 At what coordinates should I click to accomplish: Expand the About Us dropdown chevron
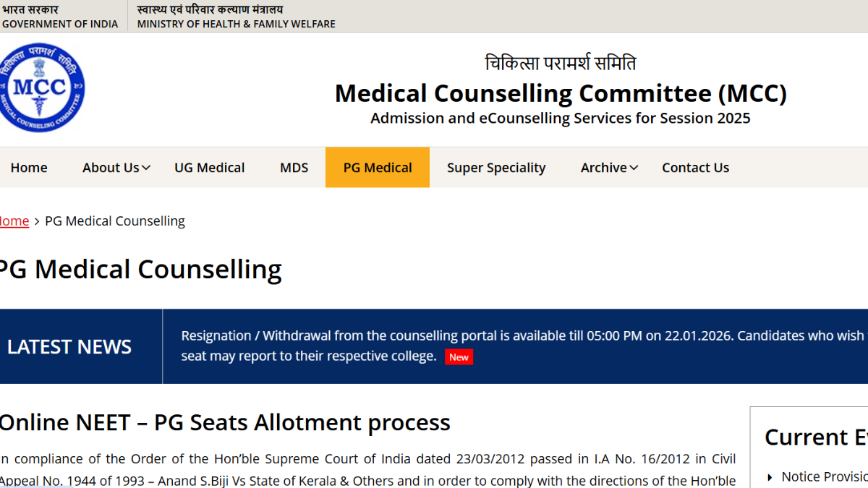(x=146, y=168)
